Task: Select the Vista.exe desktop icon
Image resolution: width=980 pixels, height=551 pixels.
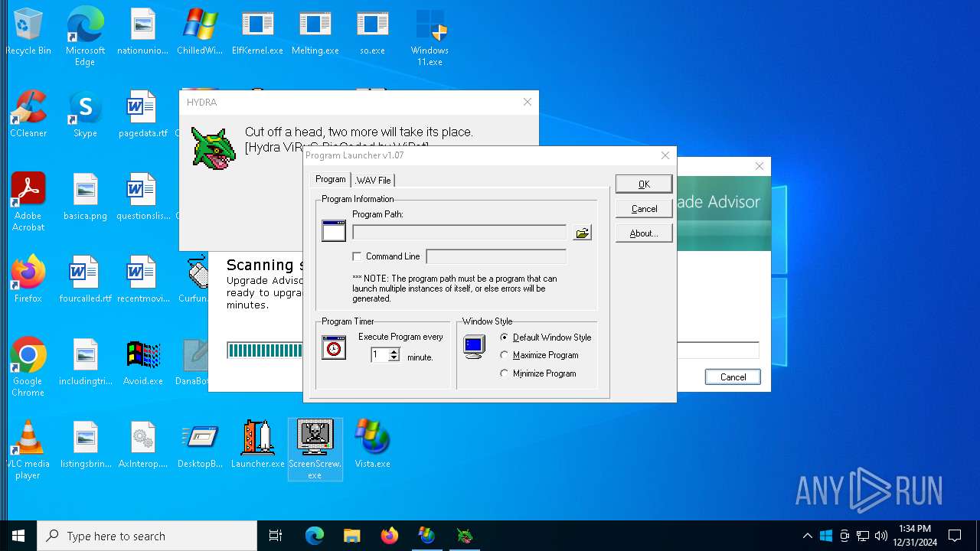Action: click(x=372, y=445)
